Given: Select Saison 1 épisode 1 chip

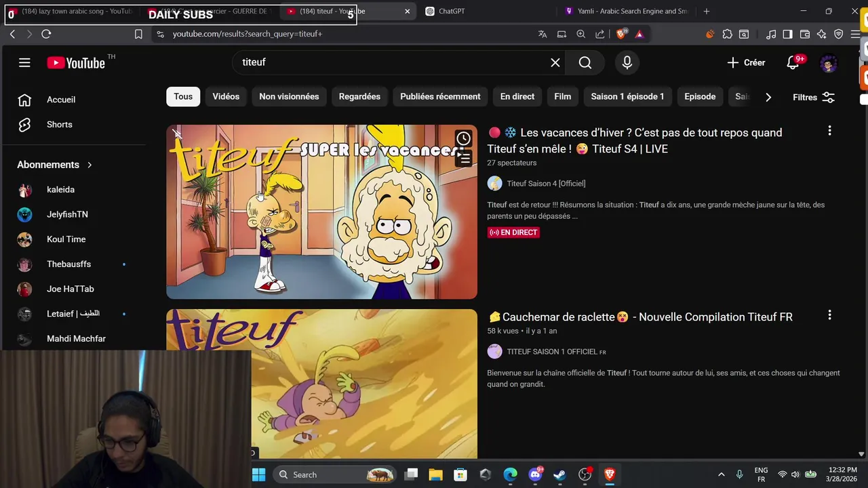Looking at the screenshot, I should tap(627, 96).
